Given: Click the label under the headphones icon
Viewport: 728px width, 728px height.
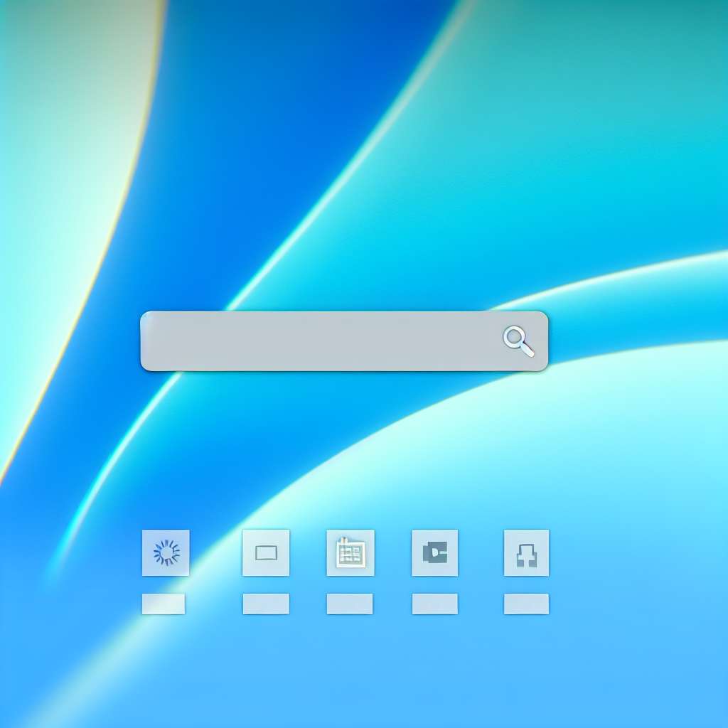Looking at the screenshot, I should [x=525, y=604].
